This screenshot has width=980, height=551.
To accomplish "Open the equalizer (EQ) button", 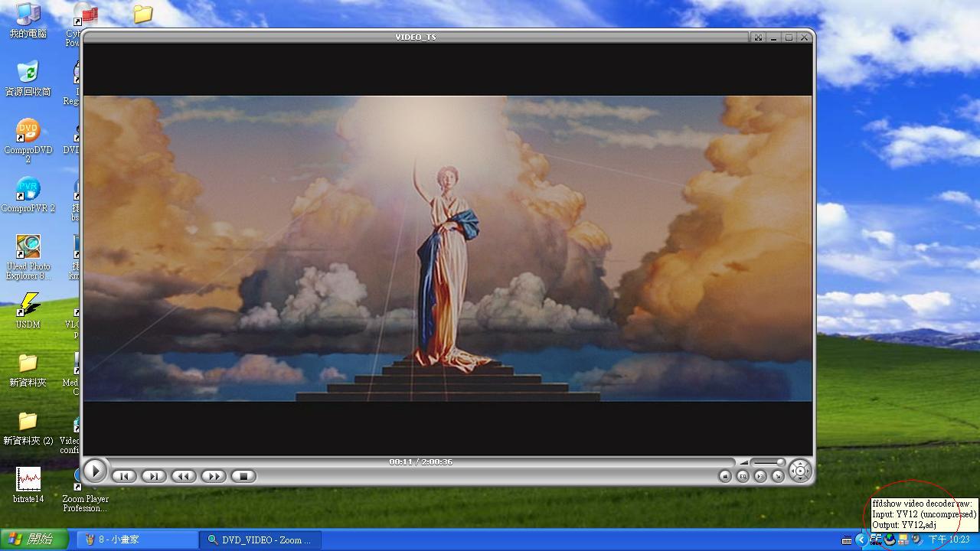I will pyautogui.click(x=743, y=476).
